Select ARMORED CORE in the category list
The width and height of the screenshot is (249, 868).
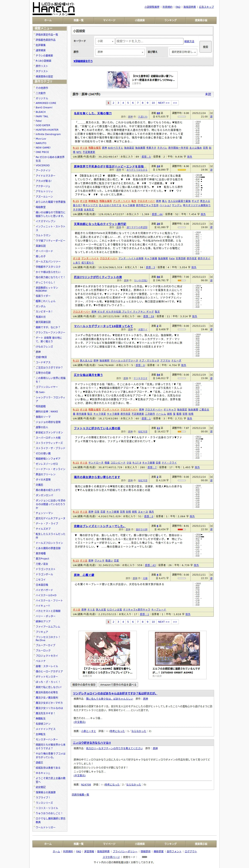(x=46, y=103)
